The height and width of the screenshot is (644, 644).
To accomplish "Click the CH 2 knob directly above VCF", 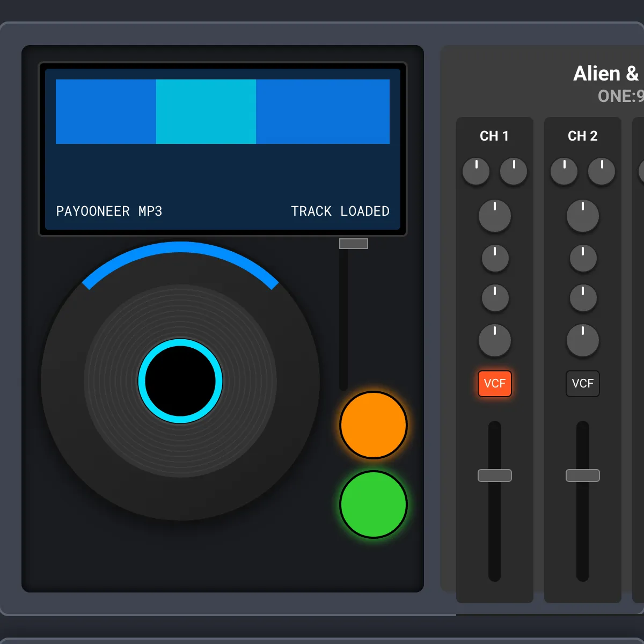I will click(x=582, y=340).
